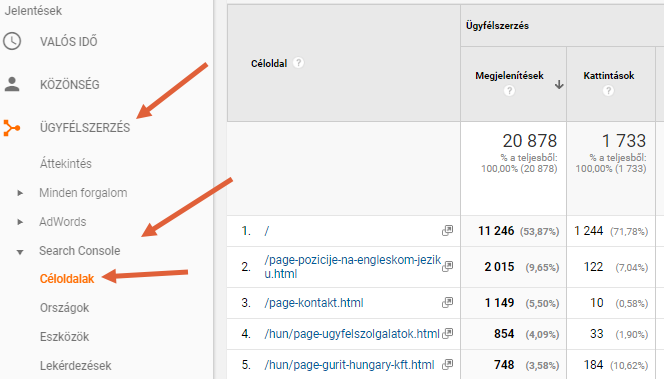
Task: Open root page '/' in new window icon
Action: pyautogui.click(x=447, y=230)
